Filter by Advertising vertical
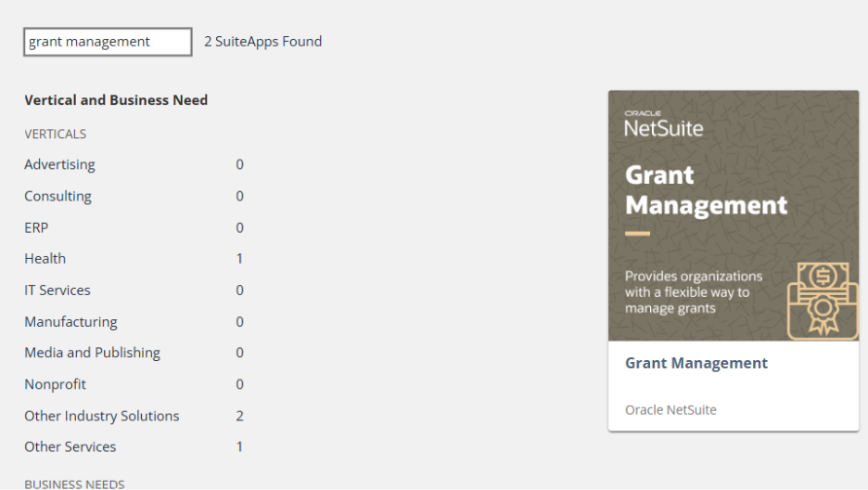The width and height of the screenshot is (868, 490). coord(59,164)
